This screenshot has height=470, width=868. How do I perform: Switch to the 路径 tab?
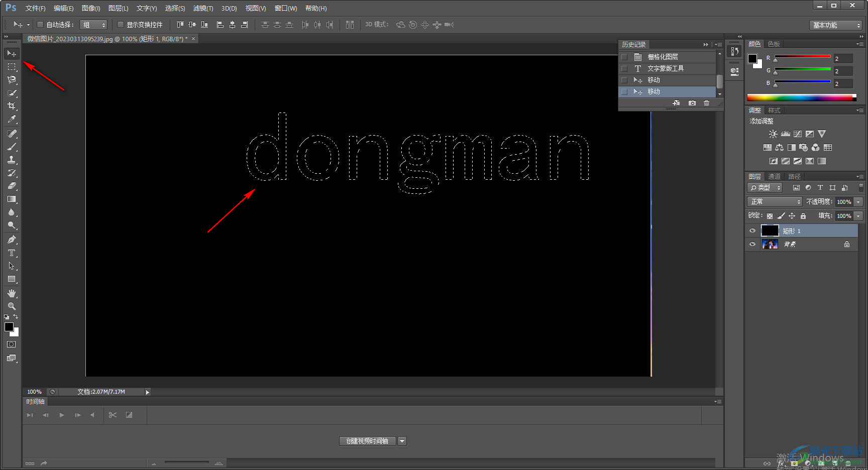tap(794, 176)
